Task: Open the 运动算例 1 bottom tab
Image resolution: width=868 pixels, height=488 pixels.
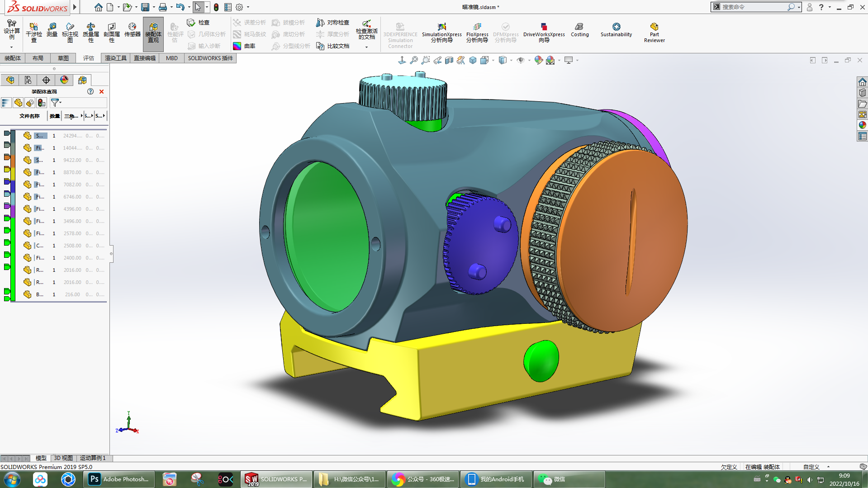Action: [93, 458]
